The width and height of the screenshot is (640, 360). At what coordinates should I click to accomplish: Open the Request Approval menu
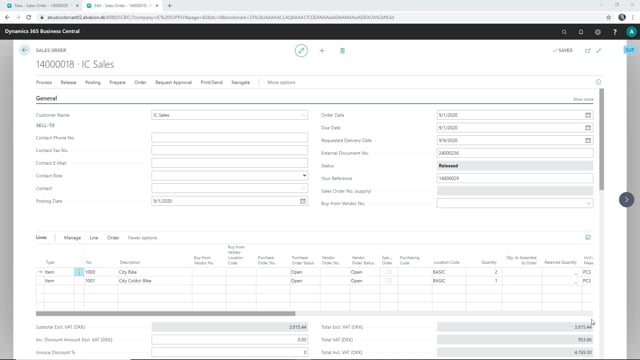pyautogui.click(x=173, y=82)
